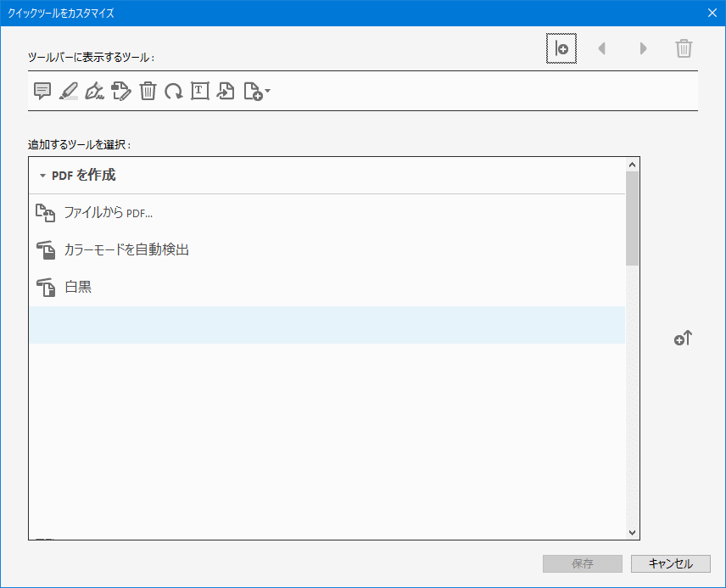
Task: Select the extract page arrow icon
Action: click(x=226, y=91)
